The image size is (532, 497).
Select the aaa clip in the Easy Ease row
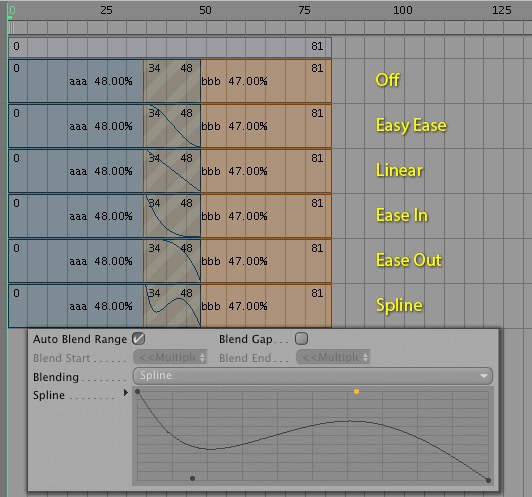tap(76, 126)
